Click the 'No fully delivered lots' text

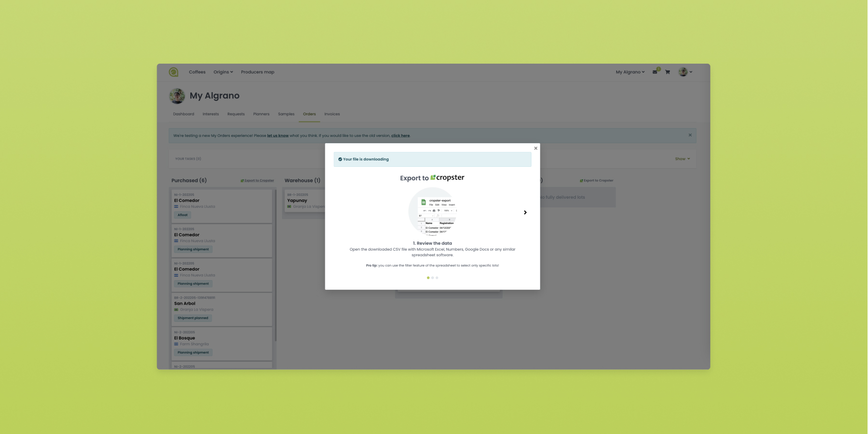point(563,197)
